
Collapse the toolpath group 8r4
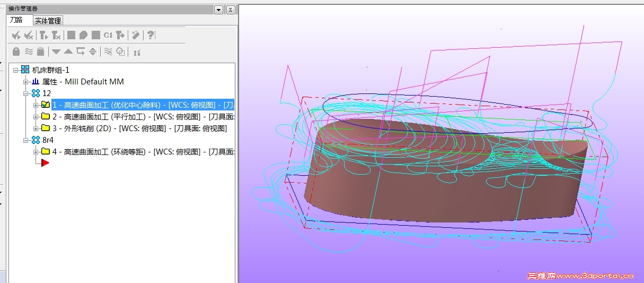tap(26, 140)
